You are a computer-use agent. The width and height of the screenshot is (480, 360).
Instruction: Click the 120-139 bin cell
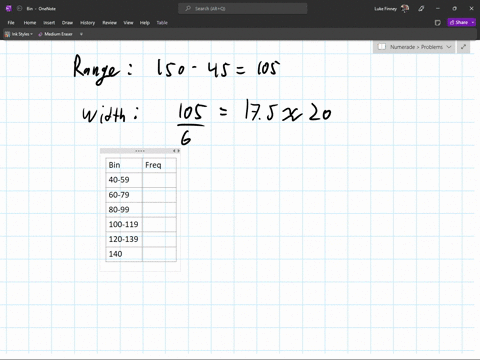pos(124,239)
